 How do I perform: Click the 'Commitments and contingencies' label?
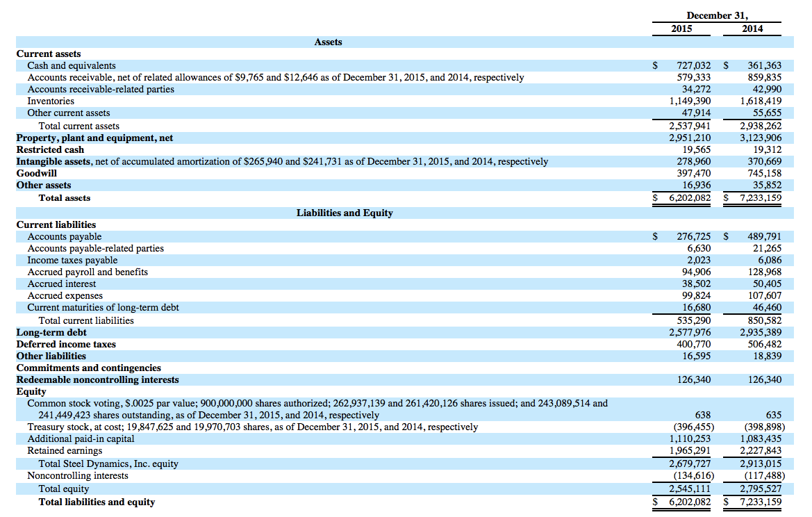pos(88,368)
